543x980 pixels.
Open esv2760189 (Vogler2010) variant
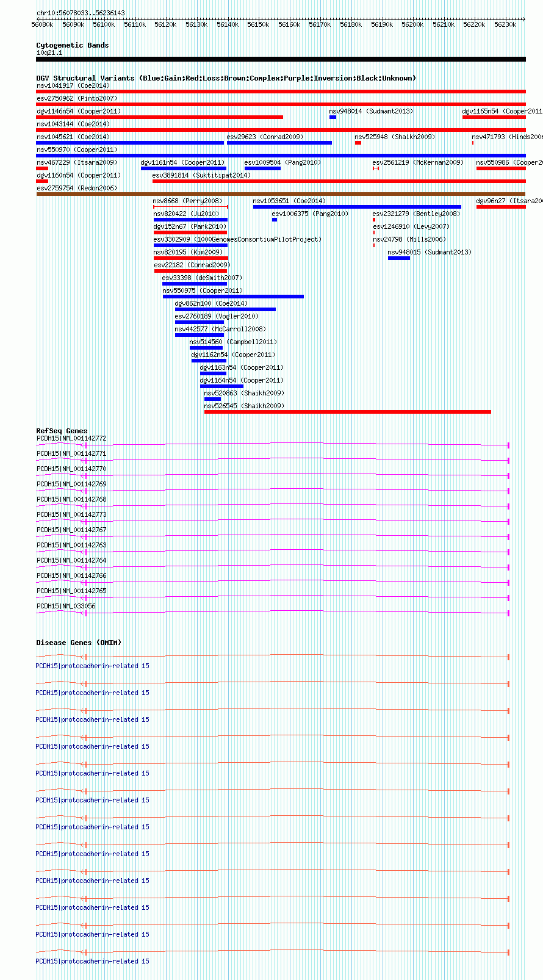[217, 316]
